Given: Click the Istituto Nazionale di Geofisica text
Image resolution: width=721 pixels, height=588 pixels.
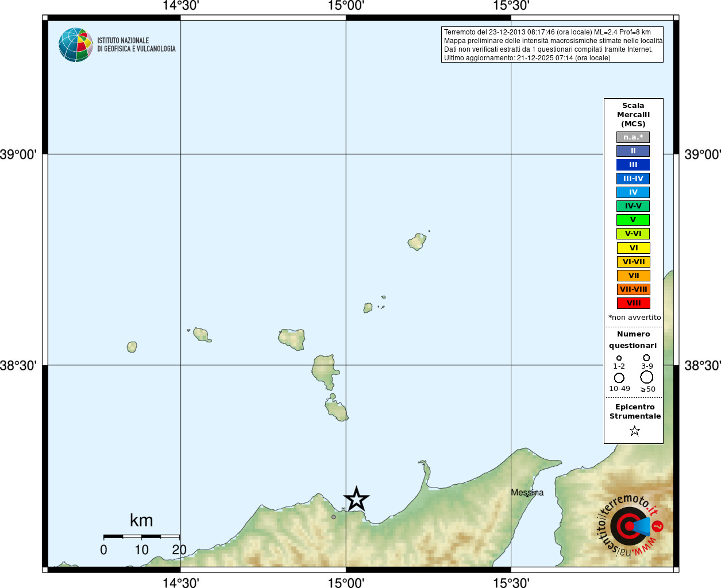Looking at the screenshot, I should point(136,45).
